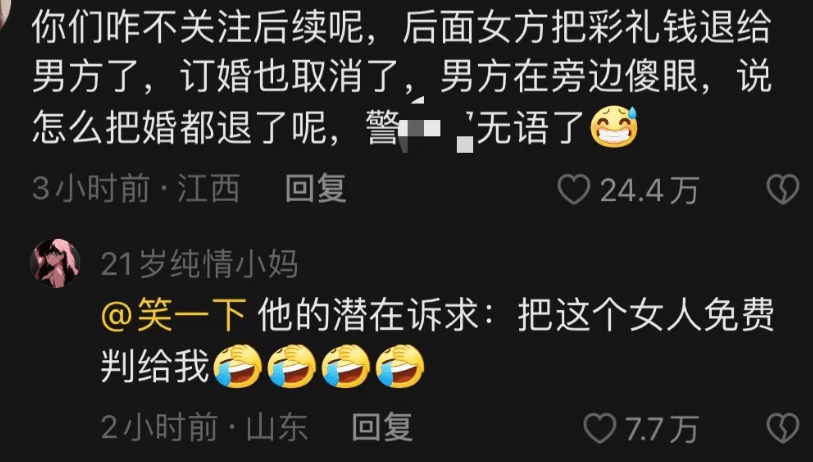Open the 21岁纯情小妈 username profile

coord(200,264)
